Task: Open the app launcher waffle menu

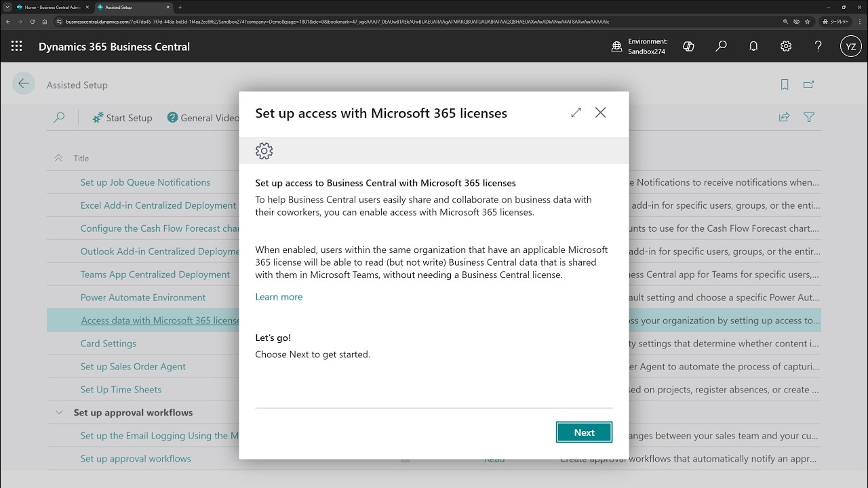Action: (17, 46)
